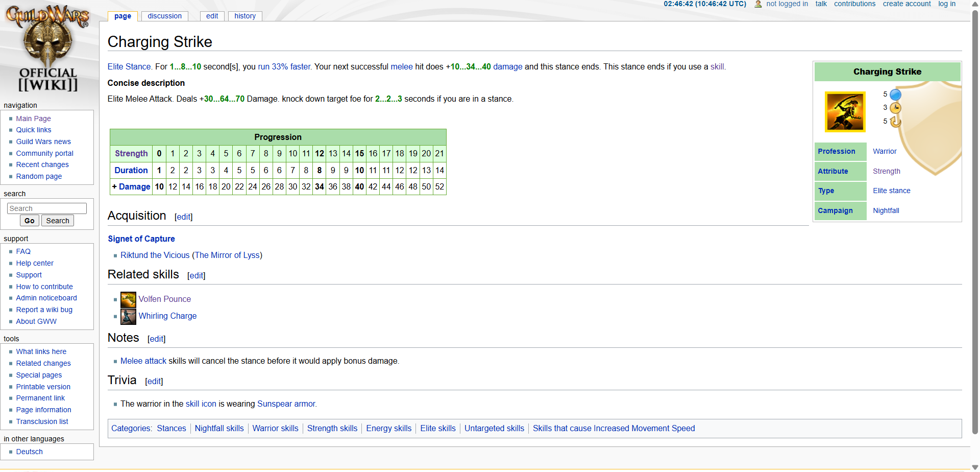
Task: Open Volfen Pounce text link
Action: pos(165,299)
